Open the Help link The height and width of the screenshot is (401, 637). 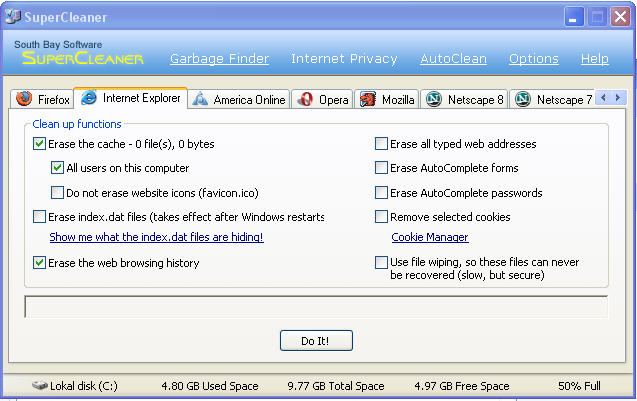click(x=595, y=59)
